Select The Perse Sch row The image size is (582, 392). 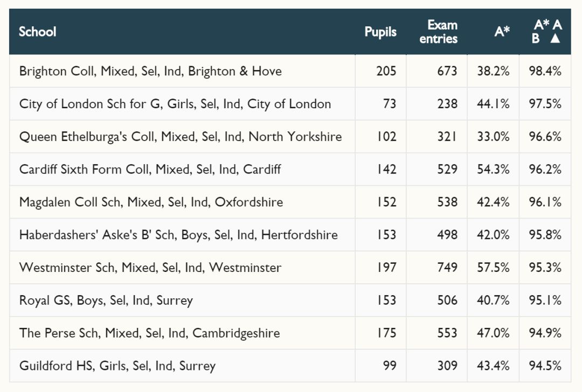pos(149,333)
